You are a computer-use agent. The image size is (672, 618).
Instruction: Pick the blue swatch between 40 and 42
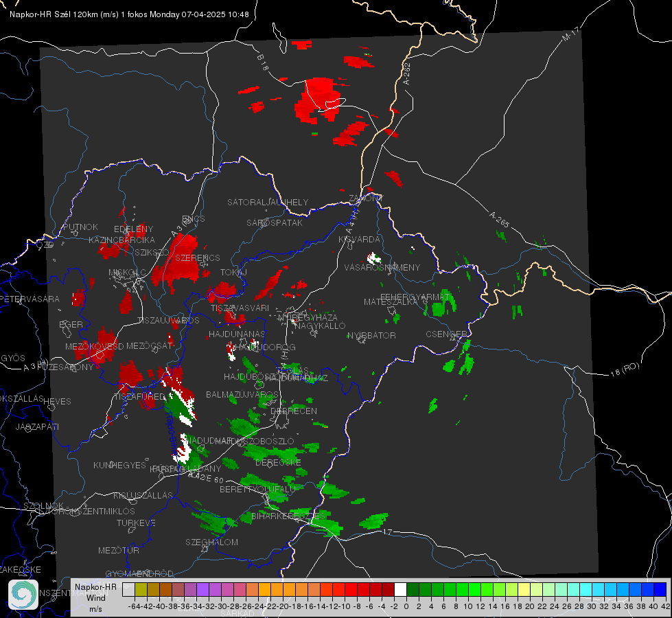click(660, 590)
